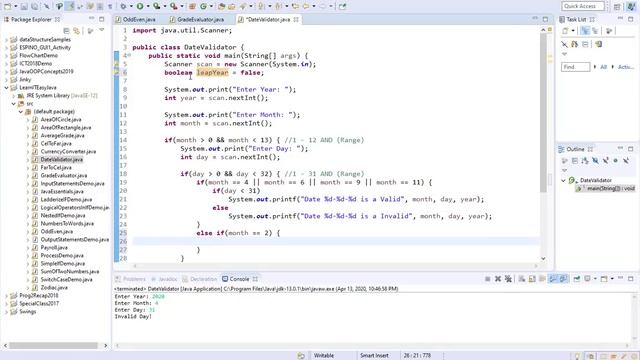The image size is (640, 360).
Task: Click the External Tools run icon
Action: [173, 7]
